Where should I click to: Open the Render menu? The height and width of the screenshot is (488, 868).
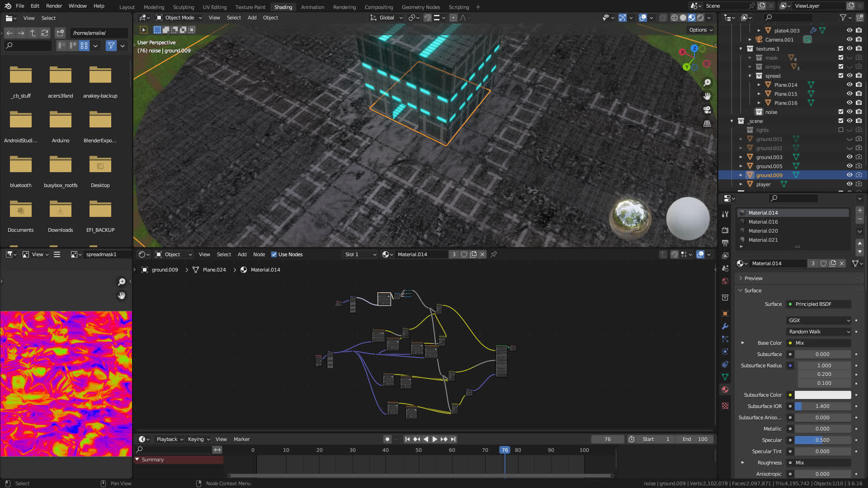[x=54, y=6]
